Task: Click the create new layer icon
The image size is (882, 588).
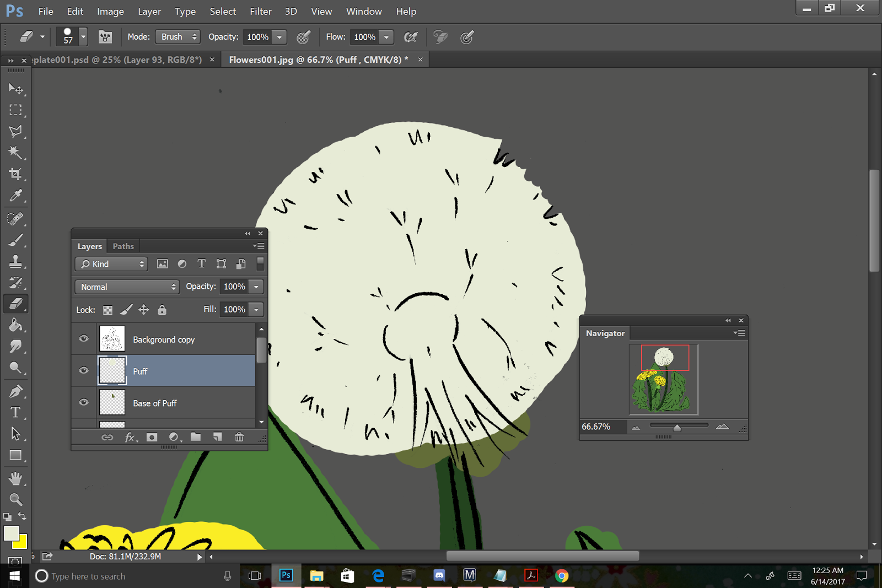Action: tap(218, 437)
